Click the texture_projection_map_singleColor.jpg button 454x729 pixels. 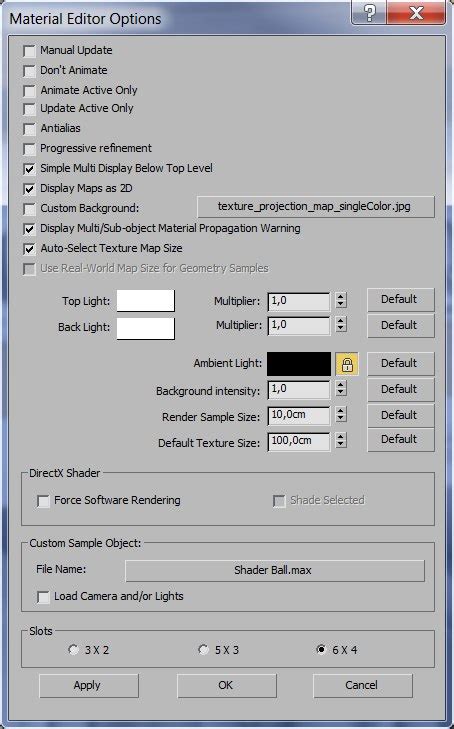[316, 206]
